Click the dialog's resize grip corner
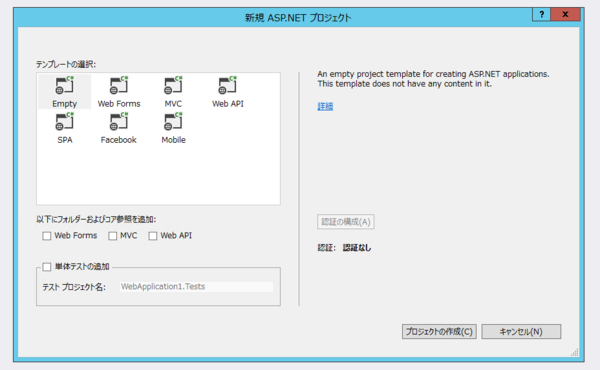Screen dimensions: 600x370 pyautogui.click(x=575, y=352)
